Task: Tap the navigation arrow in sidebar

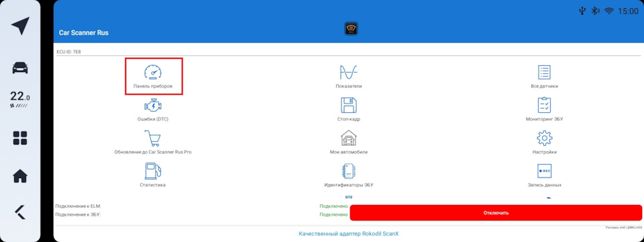Action: 20,26
